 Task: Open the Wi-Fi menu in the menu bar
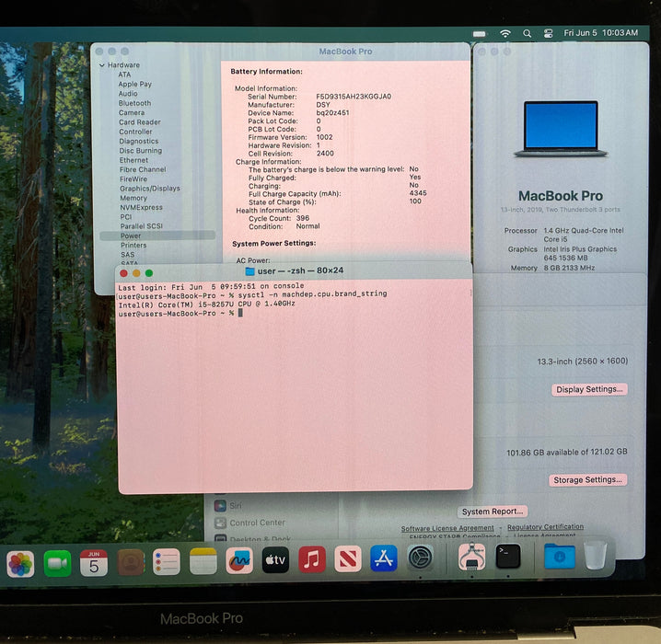click(505, 34)
